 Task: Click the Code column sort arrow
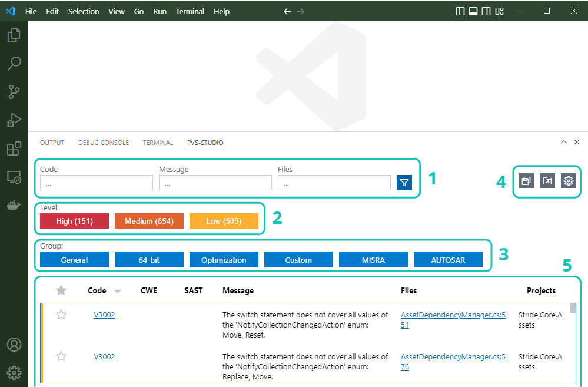pyautogui.click(x=118, y=292)
